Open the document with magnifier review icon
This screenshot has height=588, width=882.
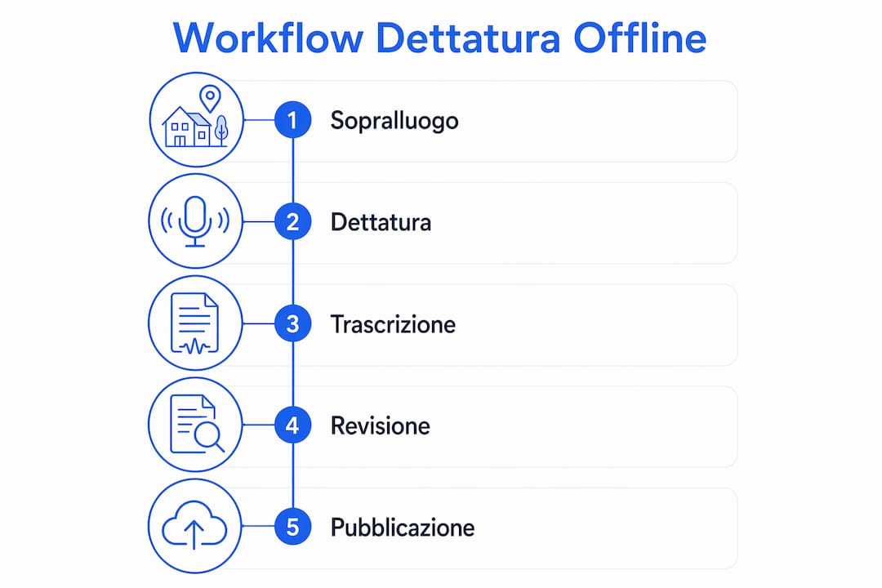coord(195,425)
